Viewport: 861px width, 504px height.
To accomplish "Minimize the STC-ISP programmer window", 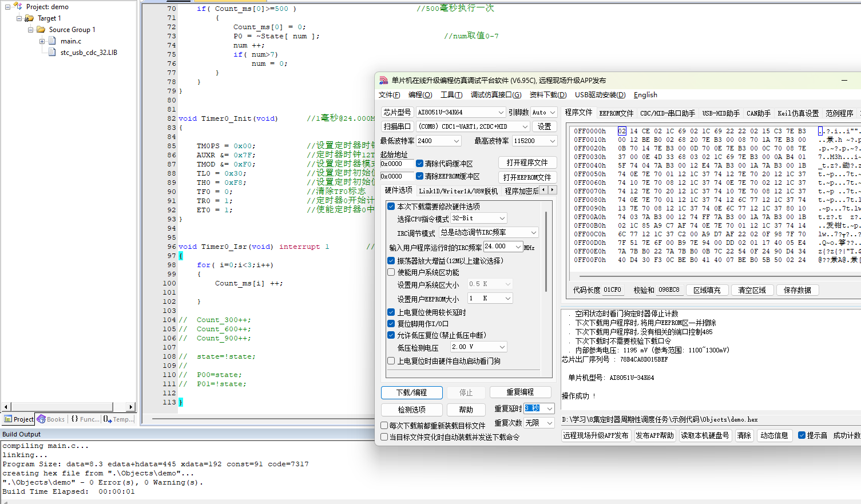I will pos(844,80).
